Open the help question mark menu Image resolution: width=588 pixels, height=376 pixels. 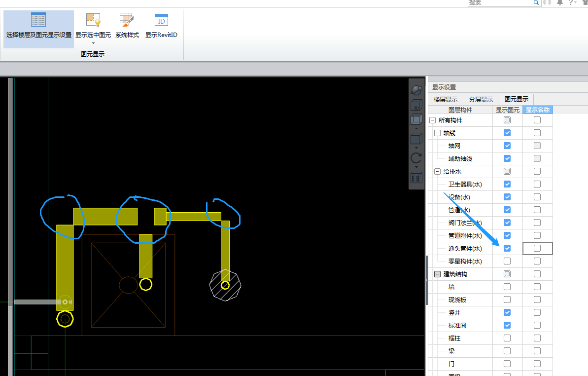572,2
